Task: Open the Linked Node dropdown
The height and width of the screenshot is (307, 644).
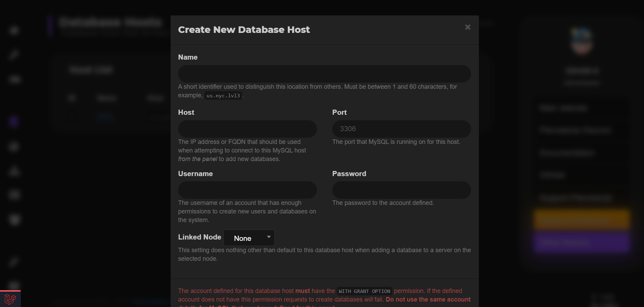Action: point(249,238)
